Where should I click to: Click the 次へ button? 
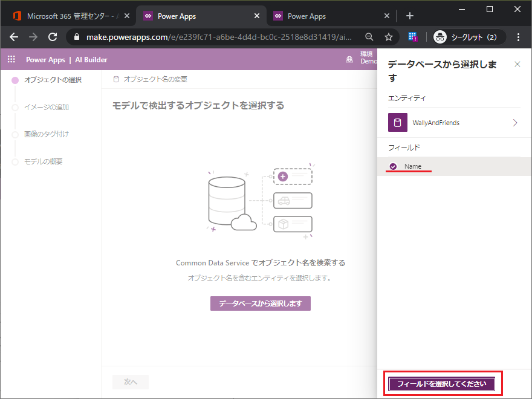131,382
